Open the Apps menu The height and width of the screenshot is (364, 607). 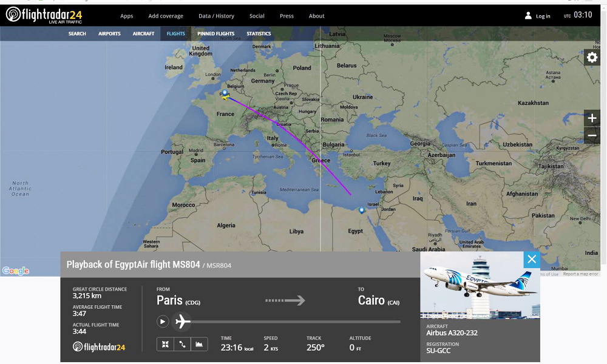click(127, 16)
